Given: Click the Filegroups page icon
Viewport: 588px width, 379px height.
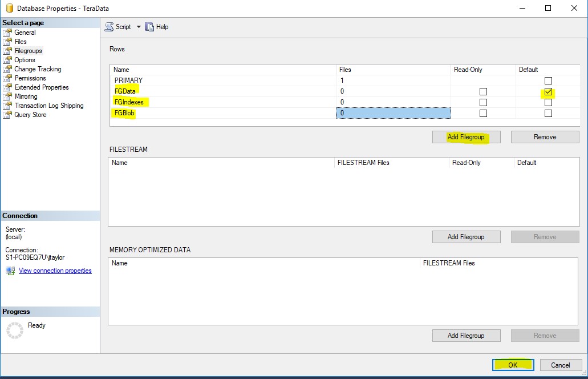Looking at the screenshot, I should click(7, 51).
